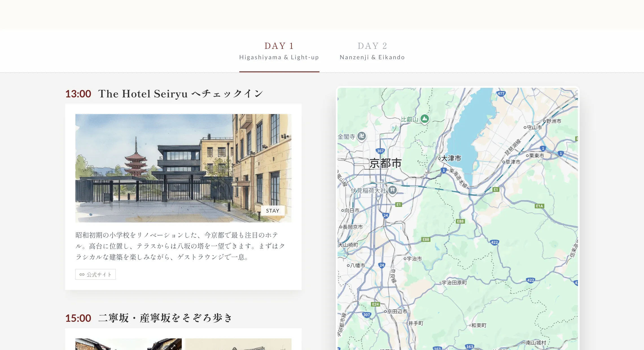The image size is (644, 350).
Task: Click the 15:00 二寧坂・産寧坂 heading
Action: [149, 318]
